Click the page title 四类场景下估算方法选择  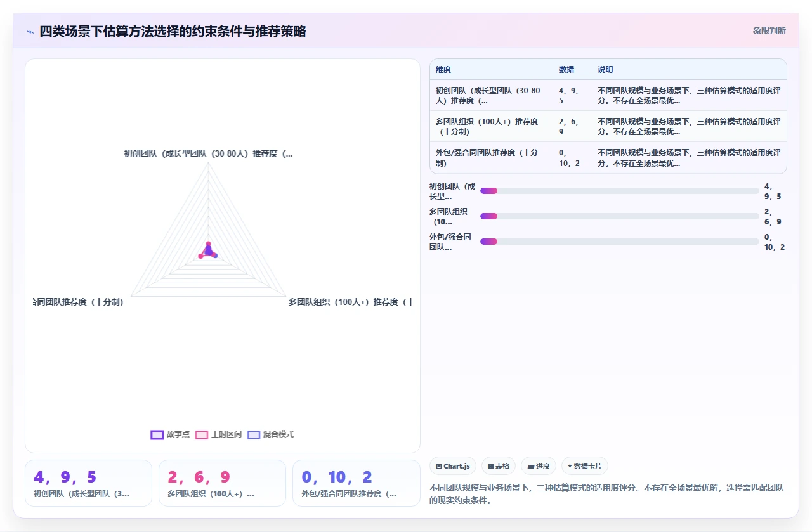point(173,31)
